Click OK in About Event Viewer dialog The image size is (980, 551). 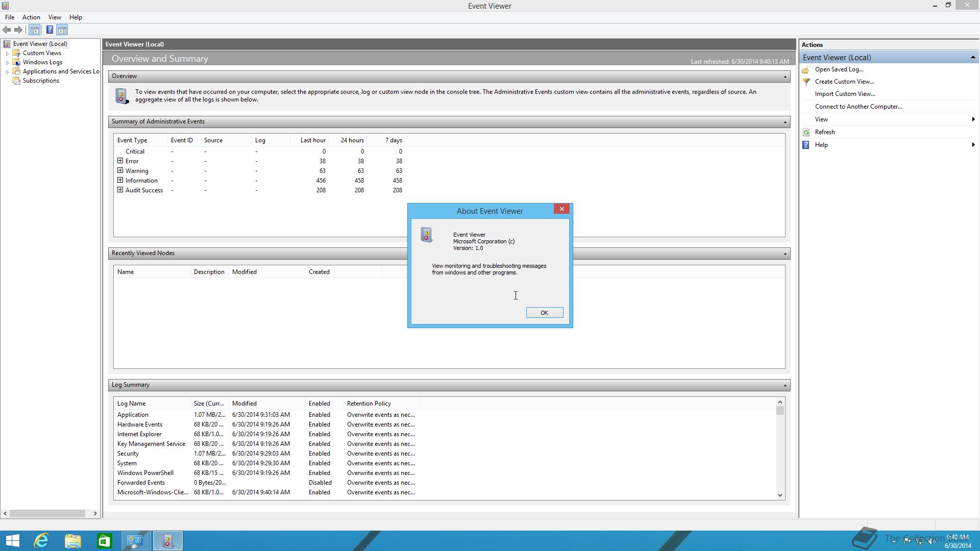click(x=545, y=313)
